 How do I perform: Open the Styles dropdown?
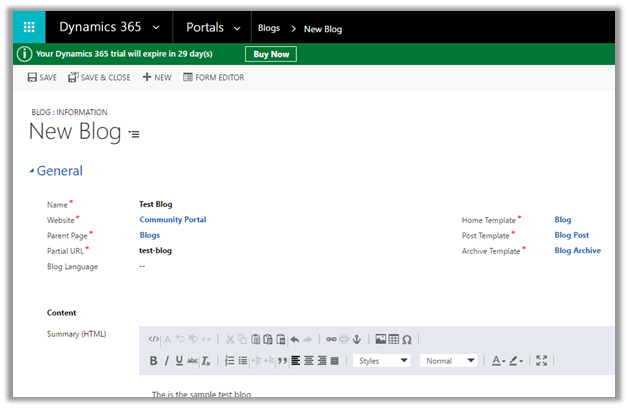pos(383,361)
